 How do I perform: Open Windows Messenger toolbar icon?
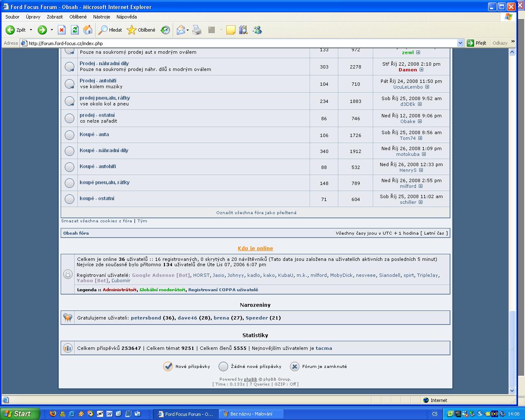pos(257,30)
